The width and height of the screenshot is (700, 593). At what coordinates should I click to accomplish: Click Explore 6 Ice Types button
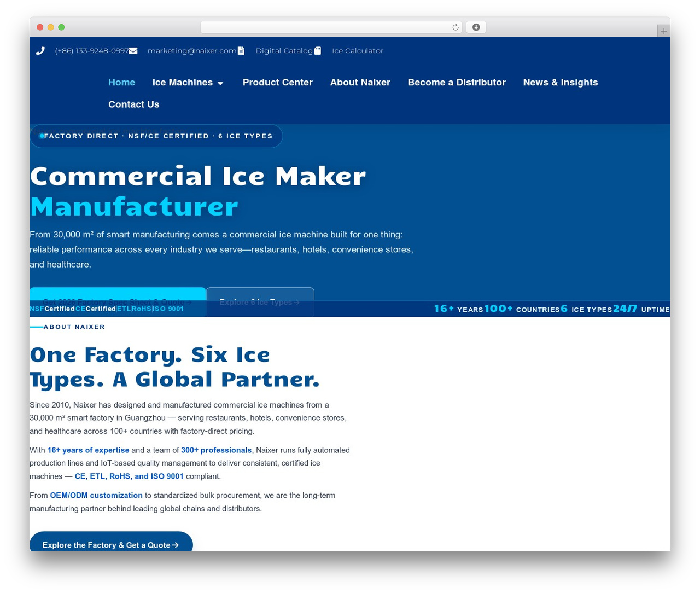pos(260,301)
